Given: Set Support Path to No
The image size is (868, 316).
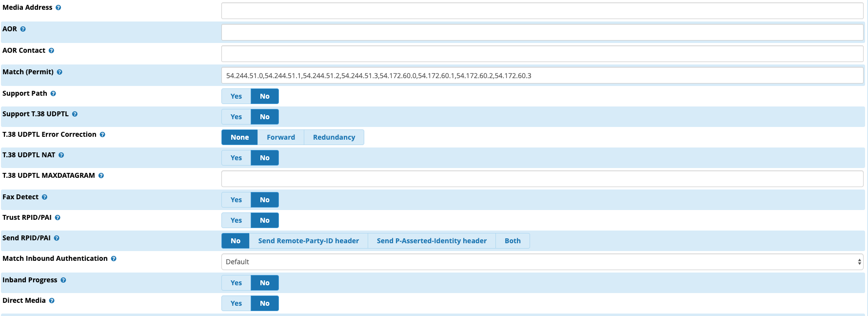Looking at the screenshot, I should pyautogui.click(x=265, y=96).
